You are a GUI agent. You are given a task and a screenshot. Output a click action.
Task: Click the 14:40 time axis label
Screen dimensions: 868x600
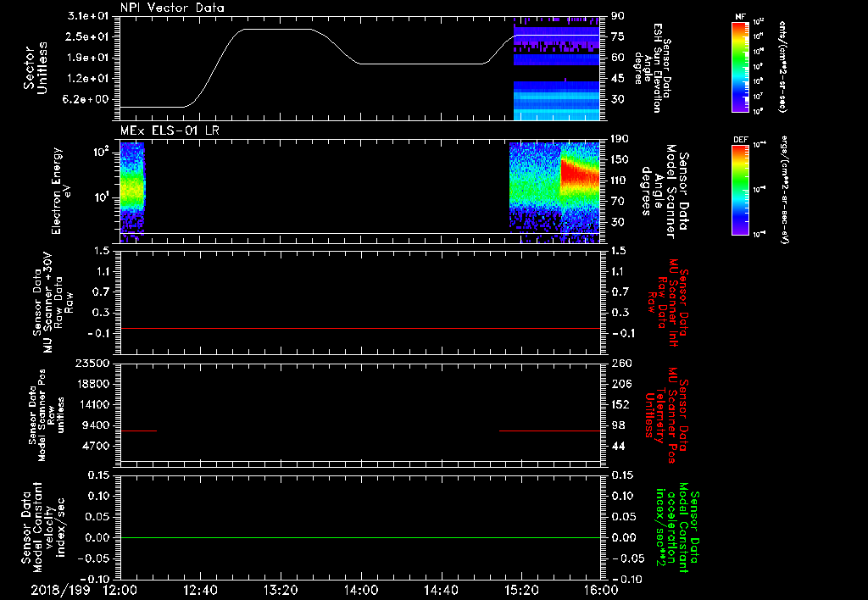tap(441, 590)
